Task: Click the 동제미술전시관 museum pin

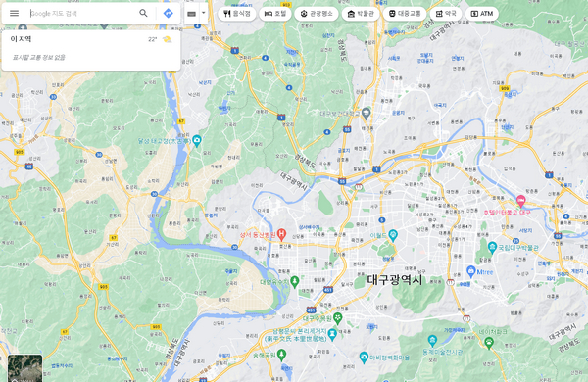Action: coord(432,341)
